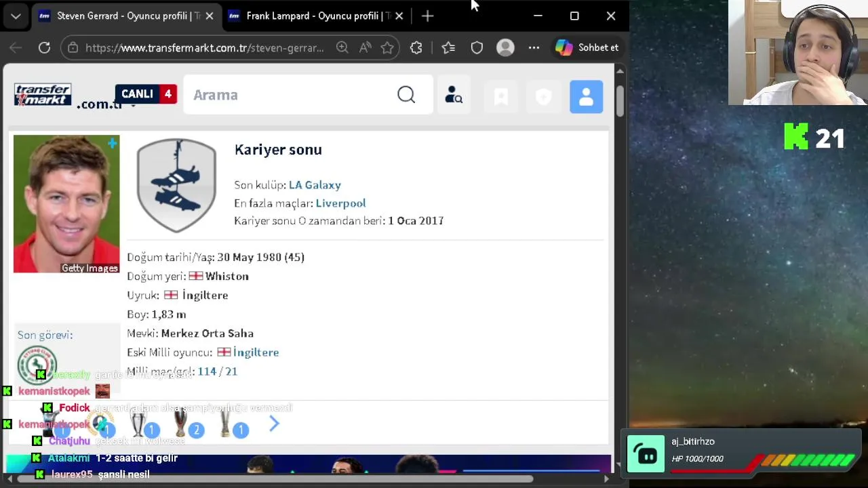Refresh the Transfermarkt page
The image size is (868, 488).
click(44, 47)
